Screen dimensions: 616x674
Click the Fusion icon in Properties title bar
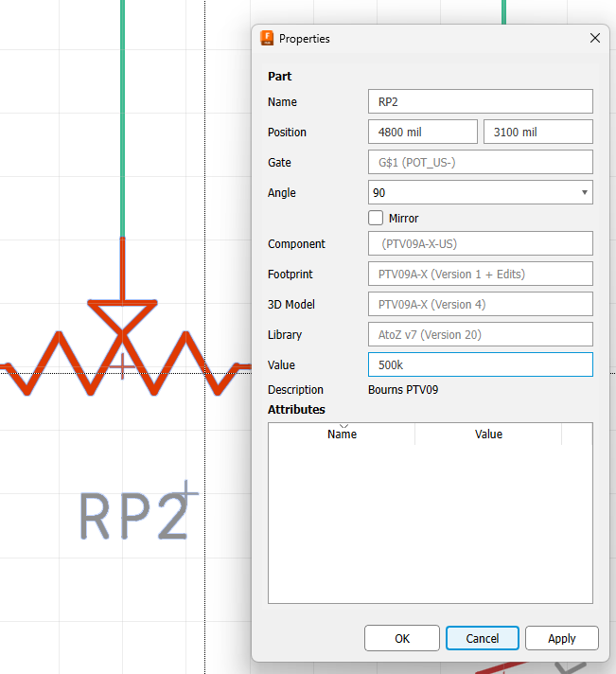point(267,38)
